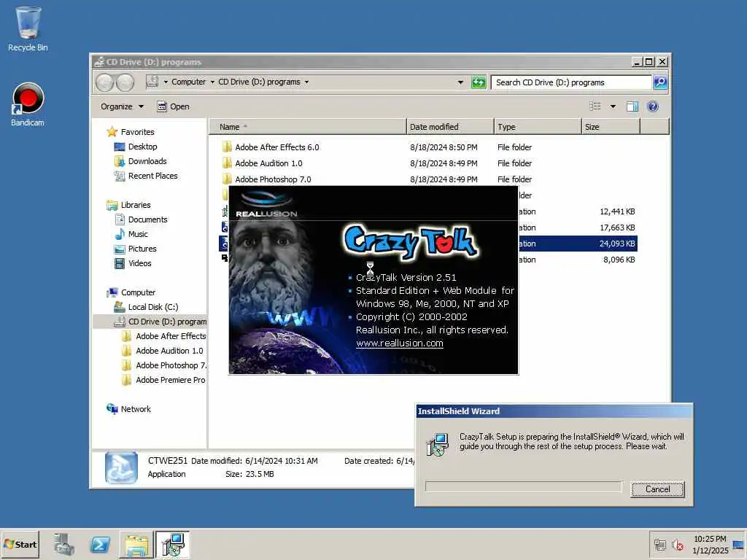Open the root breadcrumb arrow before Computer
The image size is (747, 560).
(x=166, y=82)
